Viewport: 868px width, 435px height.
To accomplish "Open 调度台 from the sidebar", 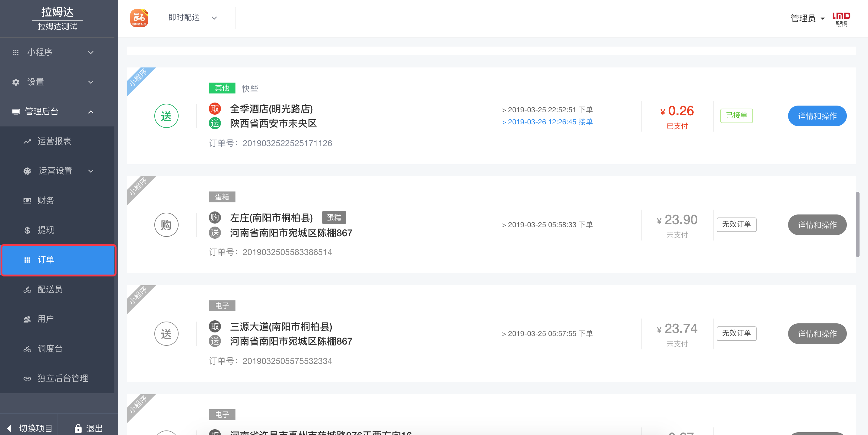I will pyautogui.click(x=57, y=349).
